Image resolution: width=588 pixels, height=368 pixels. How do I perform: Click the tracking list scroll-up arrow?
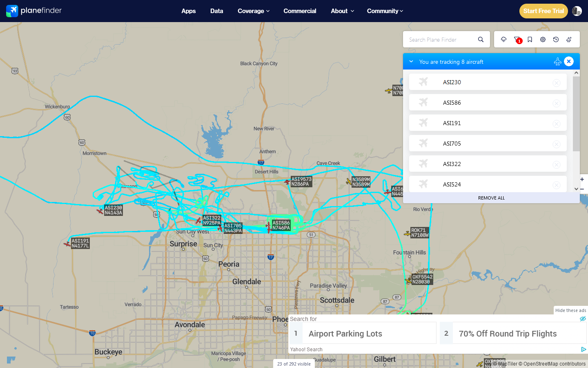(x=576, y=73)
